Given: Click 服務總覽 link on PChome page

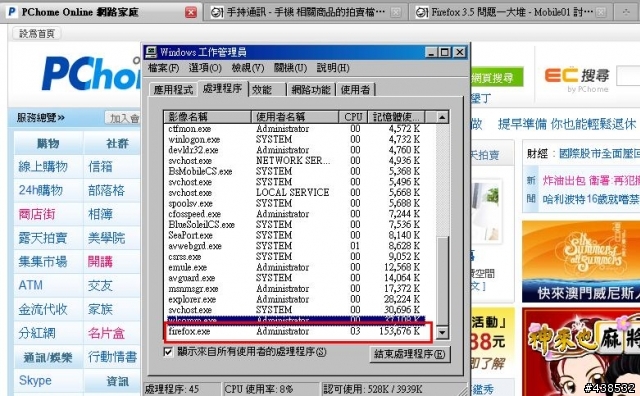Looking at the screenshot, I should tap(41, 118).
